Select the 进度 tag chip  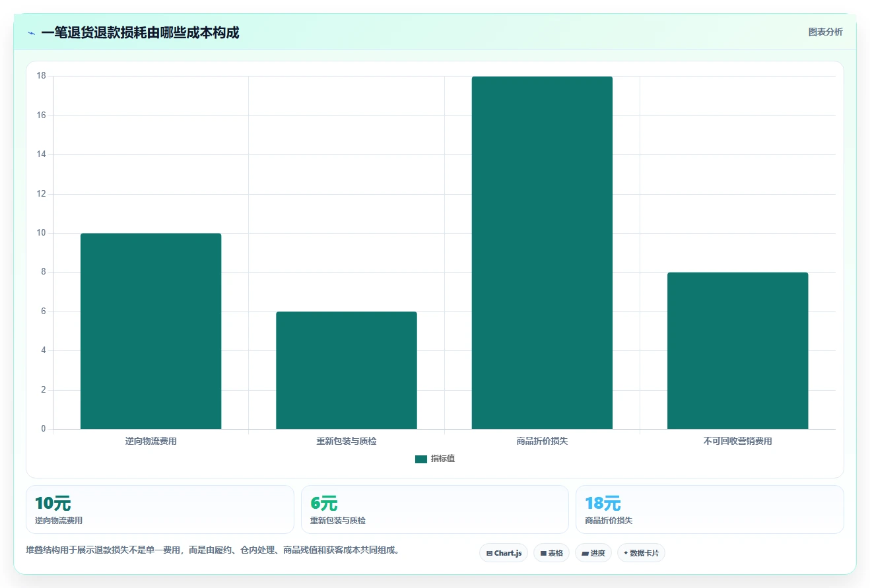point(593,553)
